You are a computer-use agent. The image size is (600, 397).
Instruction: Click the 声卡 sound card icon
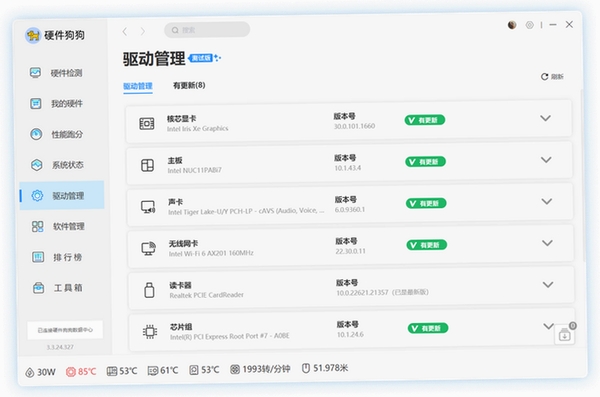148,207
